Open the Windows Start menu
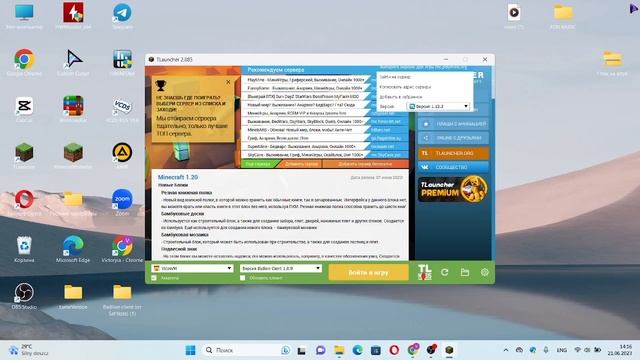This screenshot has height=360, width=640. 190,350
